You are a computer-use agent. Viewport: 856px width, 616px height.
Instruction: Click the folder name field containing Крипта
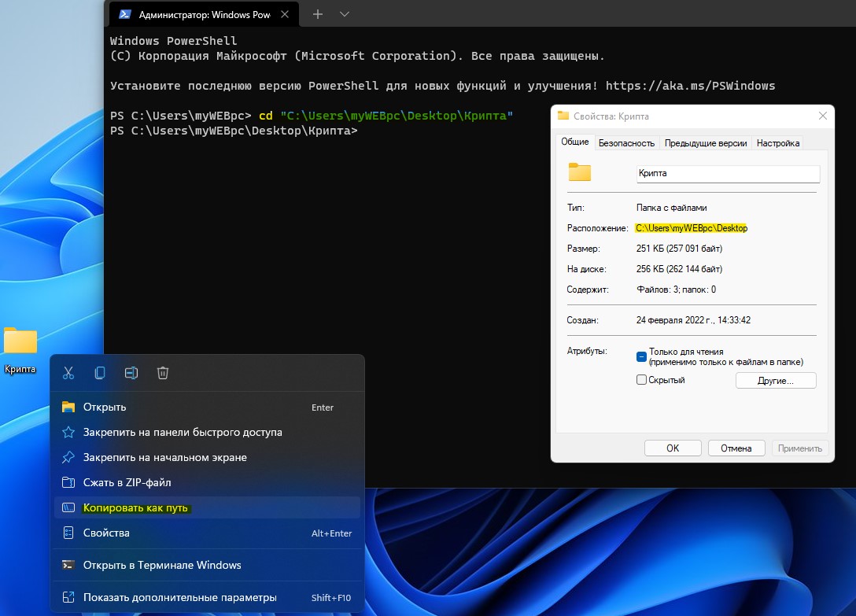coord(728,174)
